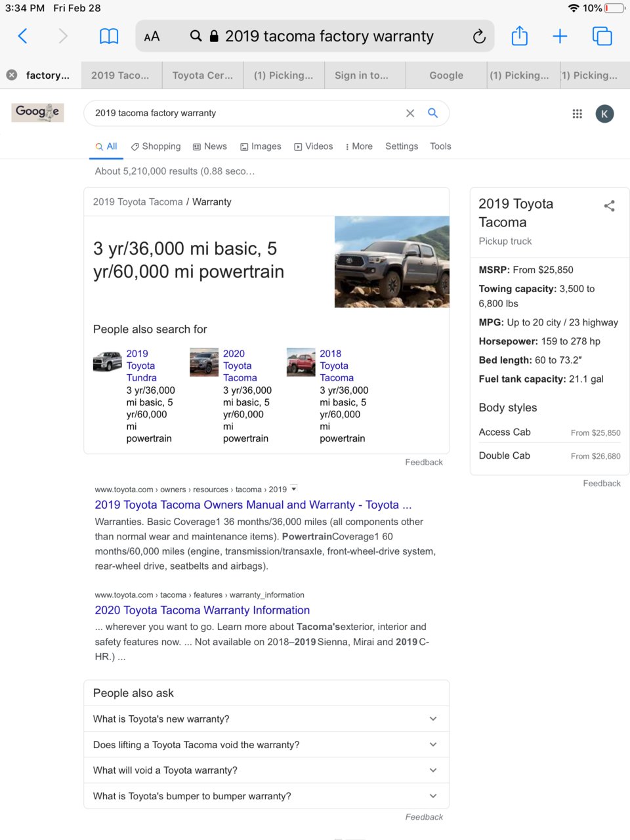The width and height of the screenshot is (630, 840).
Task: Click Feedback under the knowledge panel
Action: coord(602,484)
